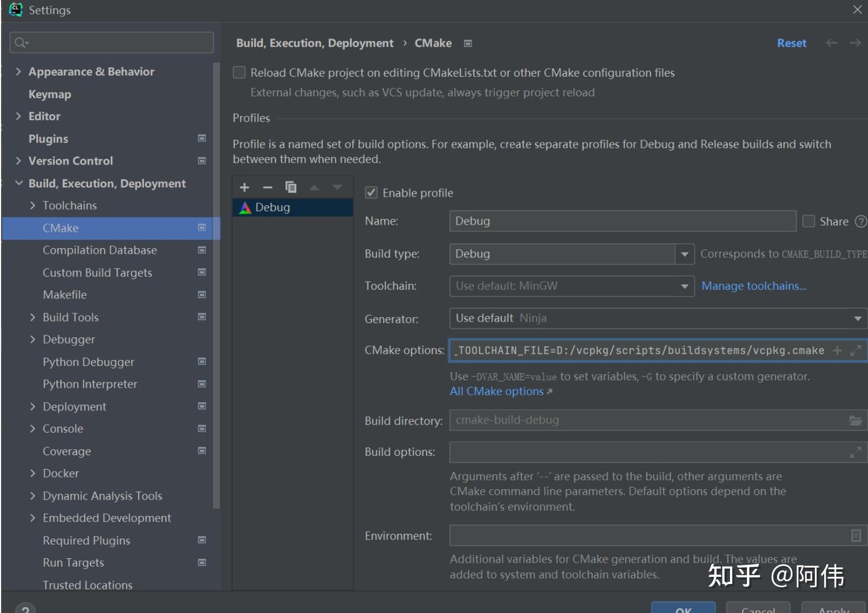
Task: Click folder icon to browse build directory
Action: [855, 421]
